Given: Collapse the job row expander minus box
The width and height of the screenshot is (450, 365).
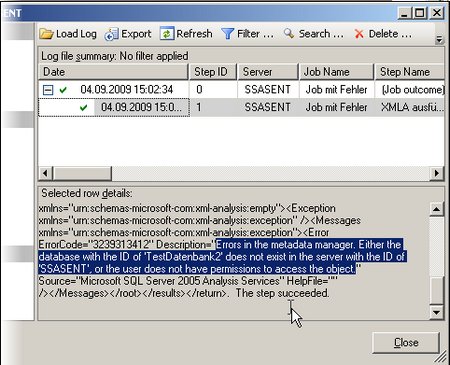Looking at the screenshot, I should click(x=48, y=90).
